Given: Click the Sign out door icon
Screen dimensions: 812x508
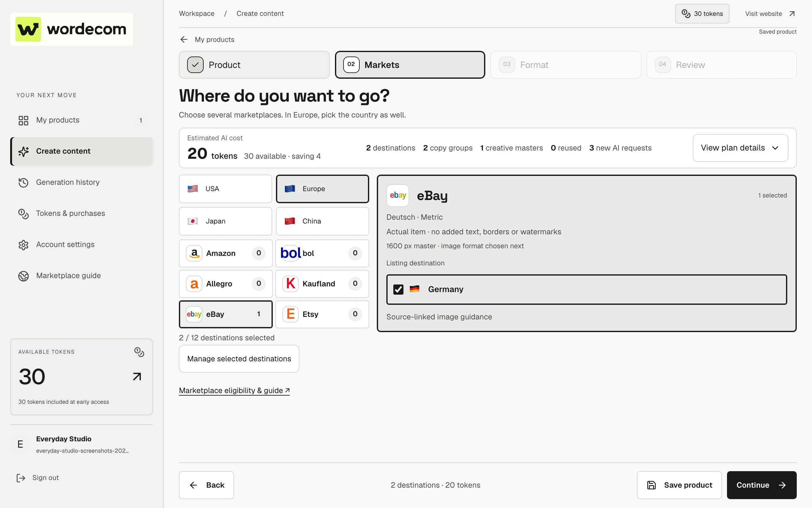Looking at the screenshot, I should (21, 478).
